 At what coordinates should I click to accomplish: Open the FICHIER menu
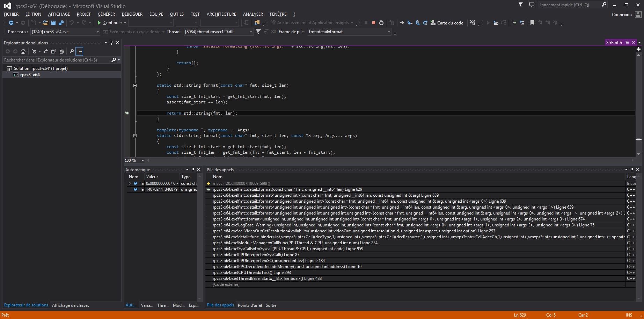[x=11, y=14]
